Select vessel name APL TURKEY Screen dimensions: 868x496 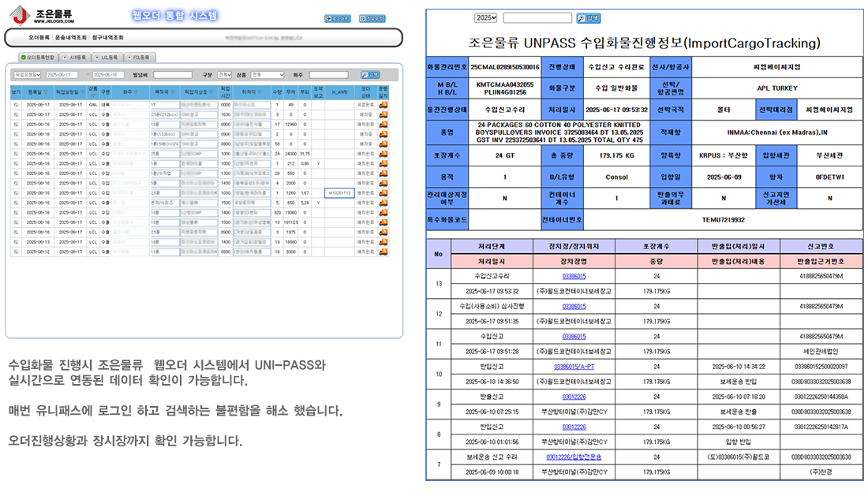[777, 88]
